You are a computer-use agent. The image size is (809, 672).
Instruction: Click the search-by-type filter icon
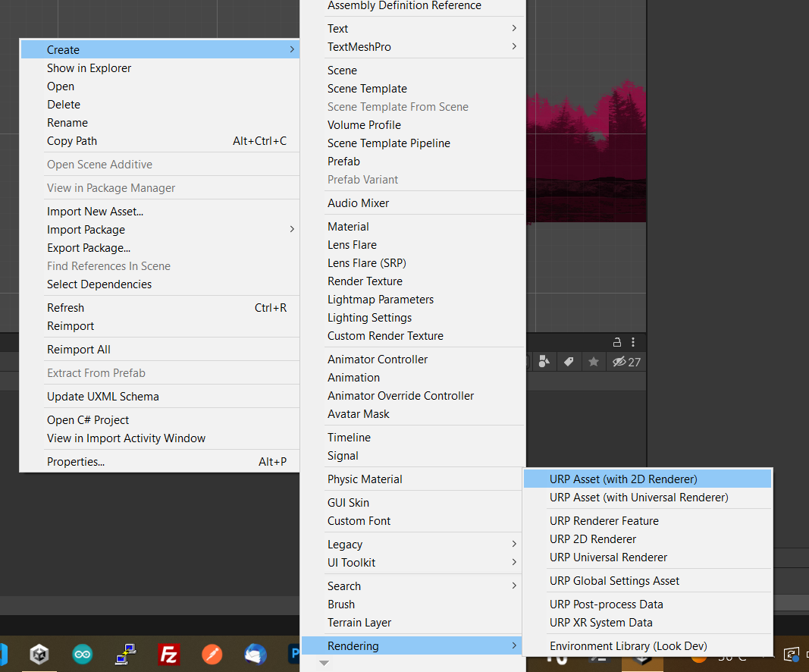tap(544, 362)
